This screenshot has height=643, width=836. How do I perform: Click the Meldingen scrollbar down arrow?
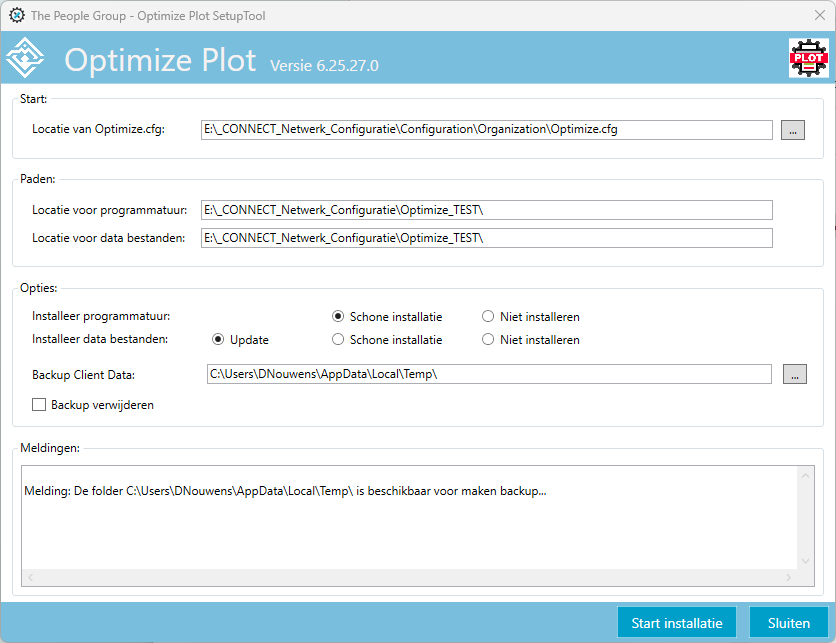(805, 561)
